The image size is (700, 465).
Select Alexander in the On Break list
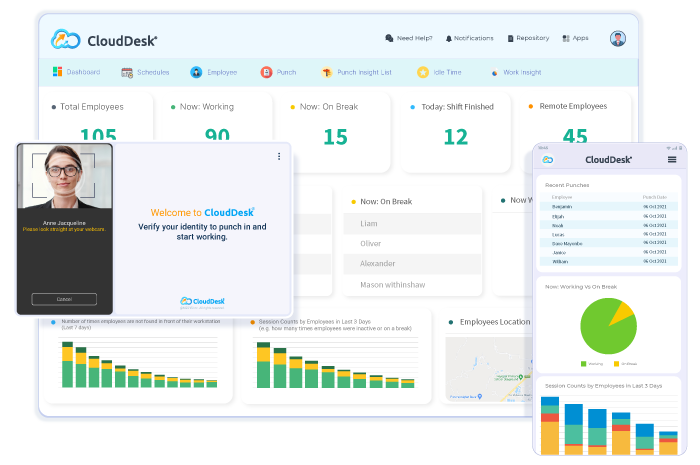[412, 264]
